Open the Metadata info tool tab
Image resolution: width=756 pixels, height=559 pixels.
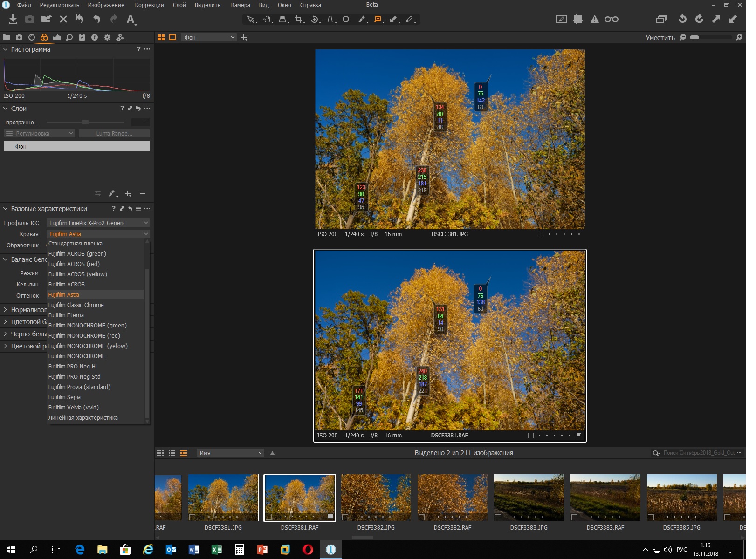click(95, 37)
